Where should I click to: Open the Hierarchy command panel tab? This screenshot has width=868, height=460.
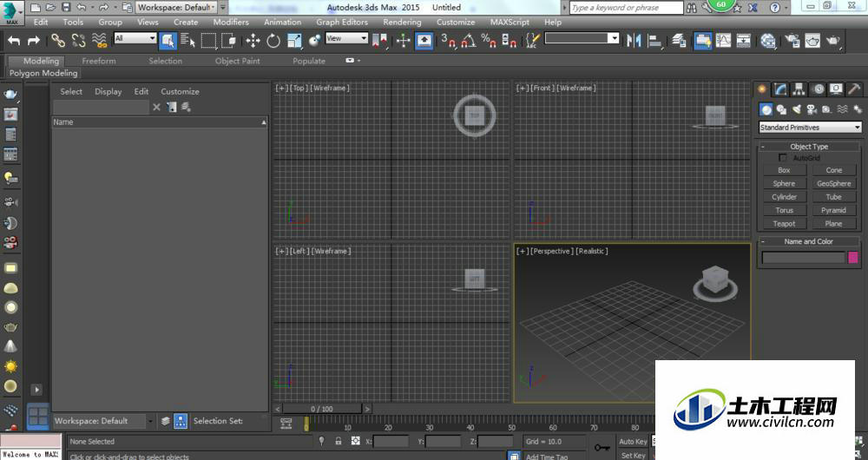799,89
